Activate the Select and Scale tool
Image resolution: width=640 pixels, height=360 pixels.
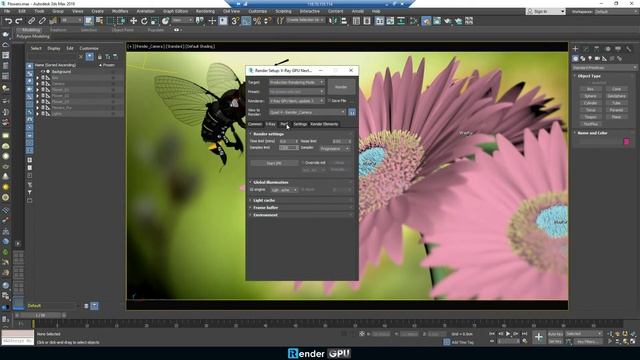click(155, 21)
